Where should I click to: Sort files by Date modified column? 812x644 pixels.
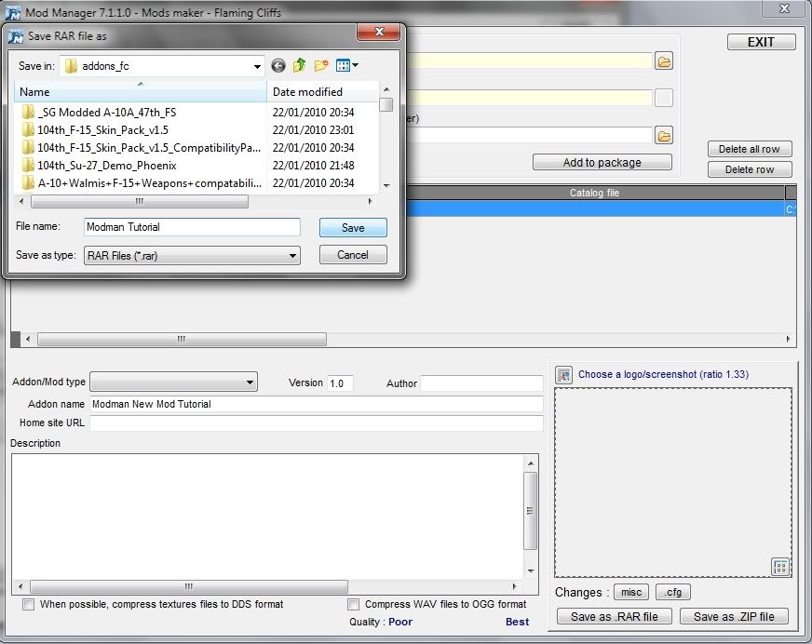click(x=321, y=92)
